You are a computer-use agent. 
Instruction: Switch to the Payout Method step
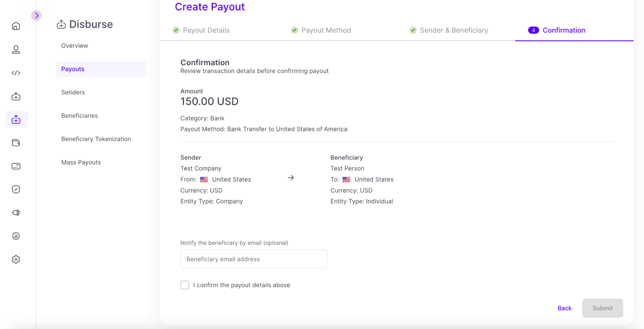(326, 30)
